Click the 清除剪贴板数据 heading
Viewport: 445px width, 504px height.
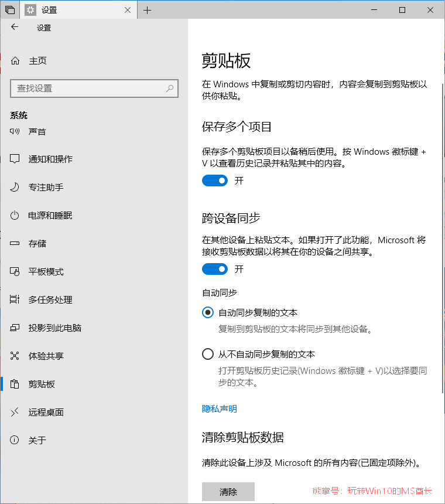[x=243, y=437]
